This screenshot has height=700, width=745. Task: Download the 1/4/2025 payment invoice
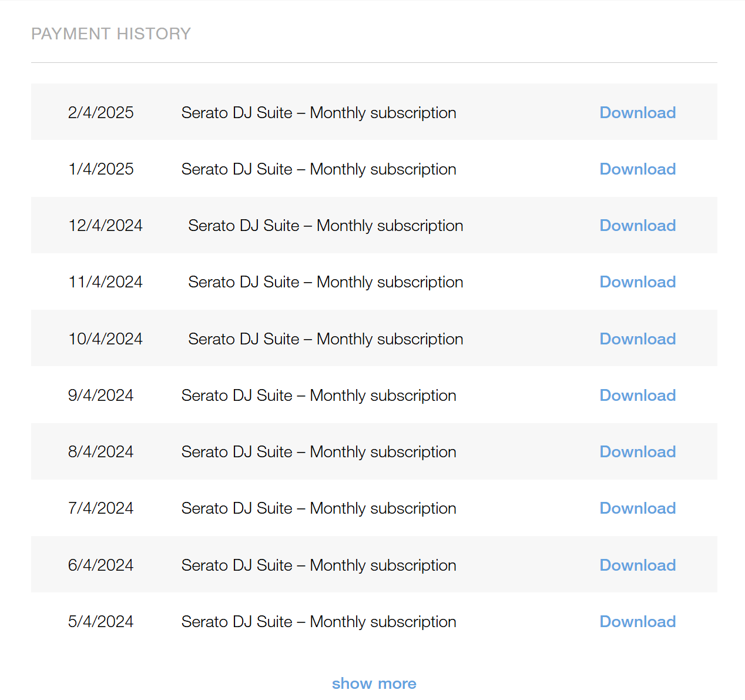(637, 169)
